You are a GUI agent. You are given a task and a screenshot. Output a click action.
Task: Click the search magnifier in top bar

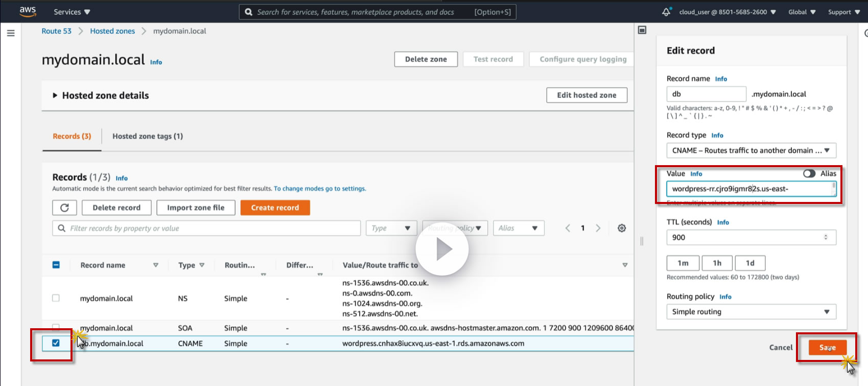pyautogui.click(x=248, y=12)
